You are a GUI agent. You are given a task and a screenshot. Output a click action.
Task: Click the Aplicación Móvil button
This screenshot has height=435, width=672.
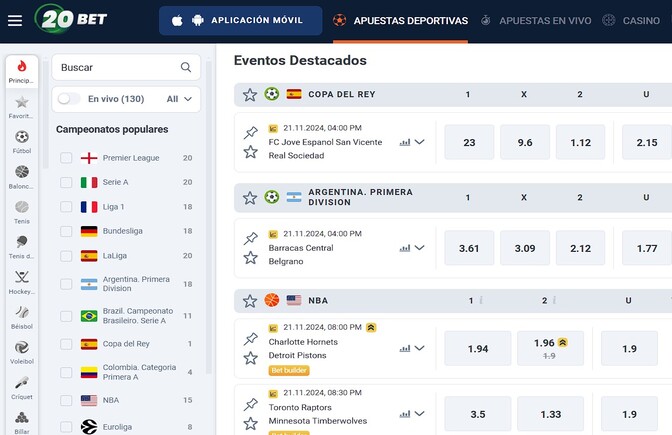click(240, 21)
